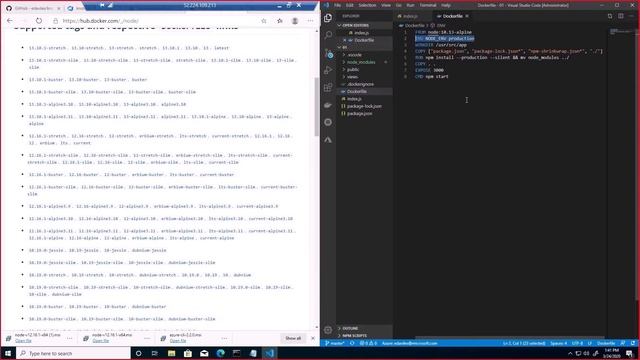Open the Terminal menu in VS Code
The width and height of the screenshot is (640, 360).
click(428, 5)
